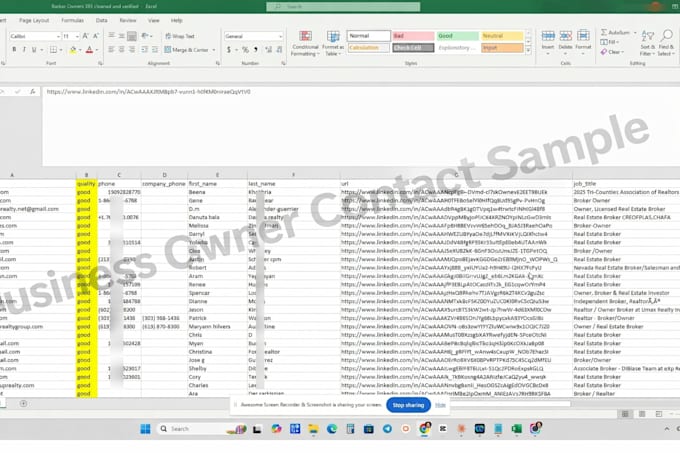The height and width of the screenshot is (453, 680).
Task: Apply the yellow fill color
Action: coord(73,50)
